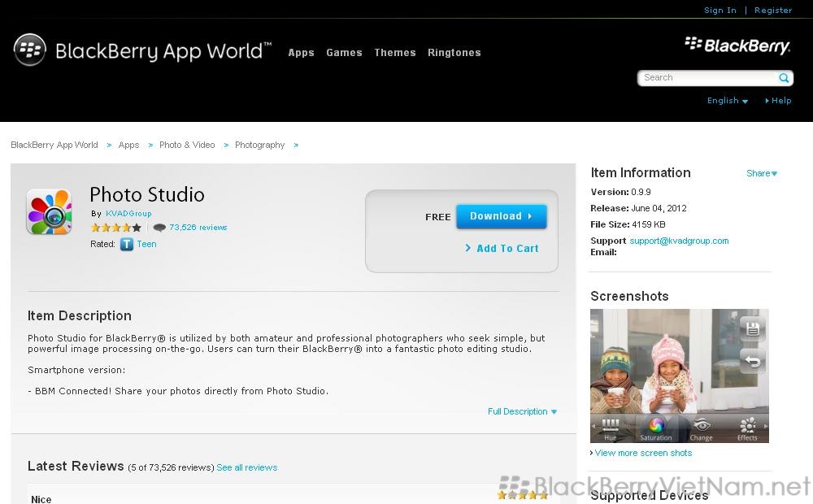Expand the Share dropdown
813x504 pixels.
click(762, 173)
